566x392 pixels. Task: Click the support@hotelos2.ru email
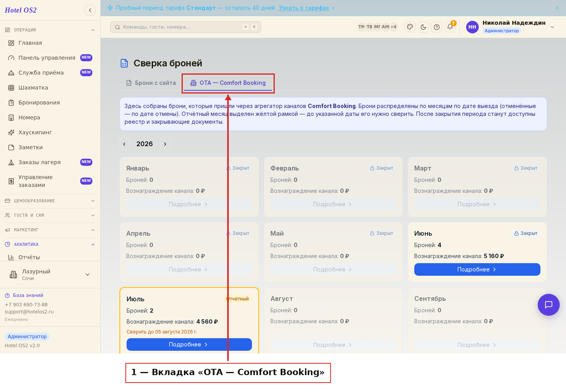pyautogui.click(x=29, y=312)
